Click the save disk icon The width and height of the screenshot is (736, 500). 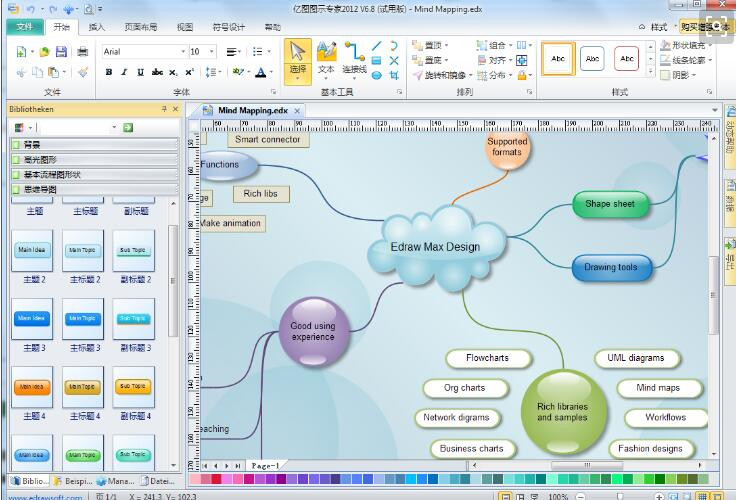pyautogui.click(x=61, y=51)
